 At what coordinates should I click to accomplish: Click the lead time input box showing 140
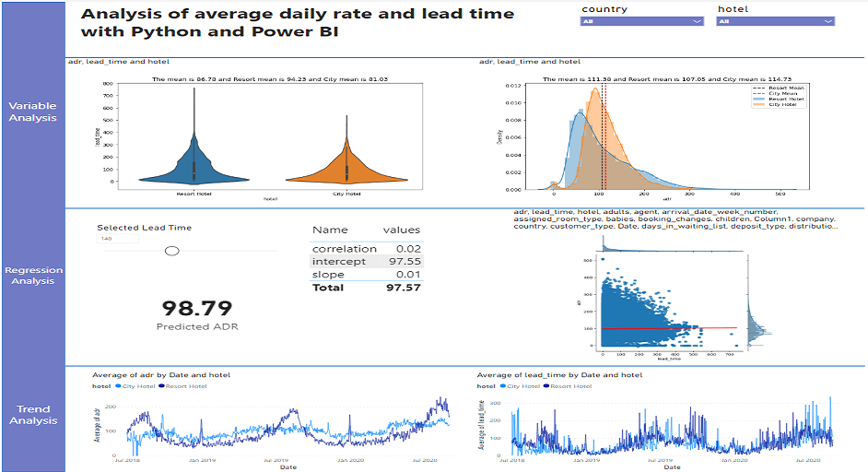pyautogui.click(x=118, y=239)
